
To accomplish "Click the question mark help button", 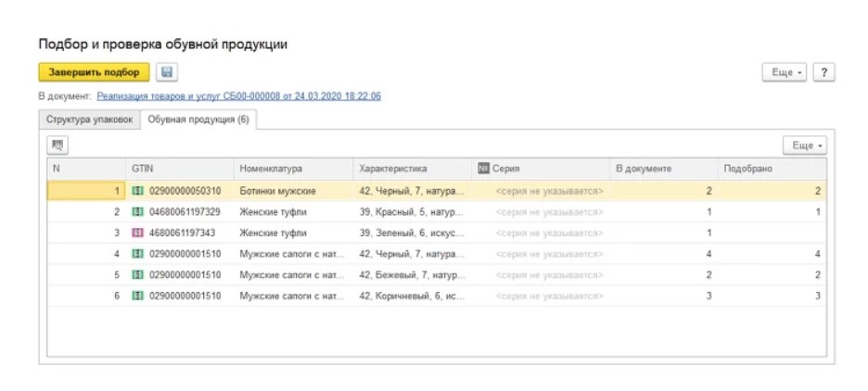I will coord(823,73).
